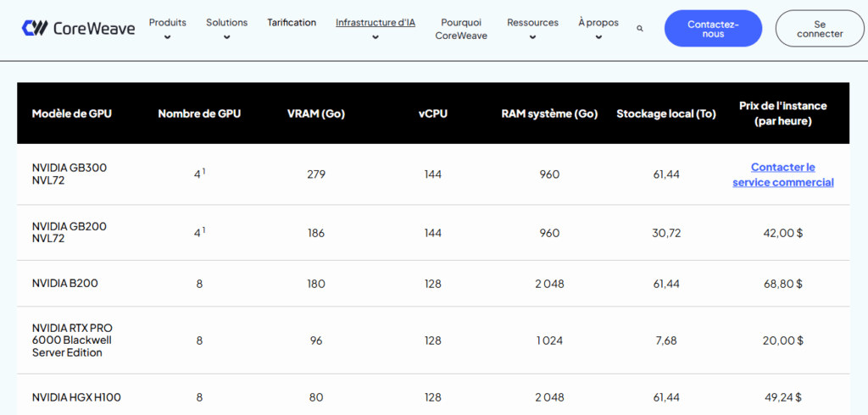Select the NVIDIA HGX H100 model name
This screenshot has width=868, height=415.
click(76, 397)
